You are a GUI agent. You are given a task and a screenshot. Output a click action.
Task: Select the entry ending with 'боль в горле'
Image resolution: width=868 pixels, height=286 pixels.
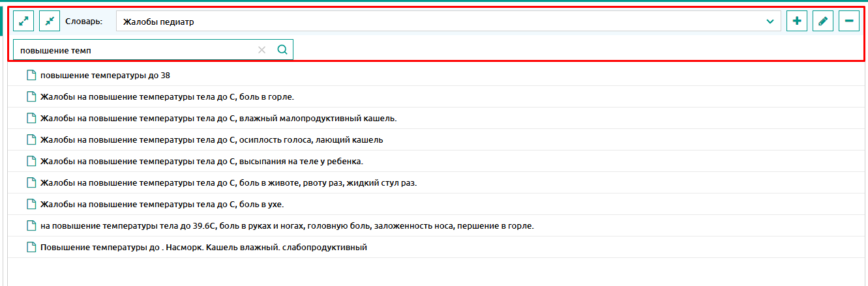168,96
